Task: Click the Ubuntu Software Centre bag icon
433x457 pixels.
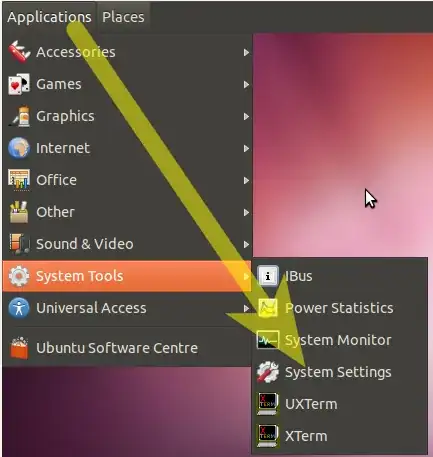Action: (19, 348)
